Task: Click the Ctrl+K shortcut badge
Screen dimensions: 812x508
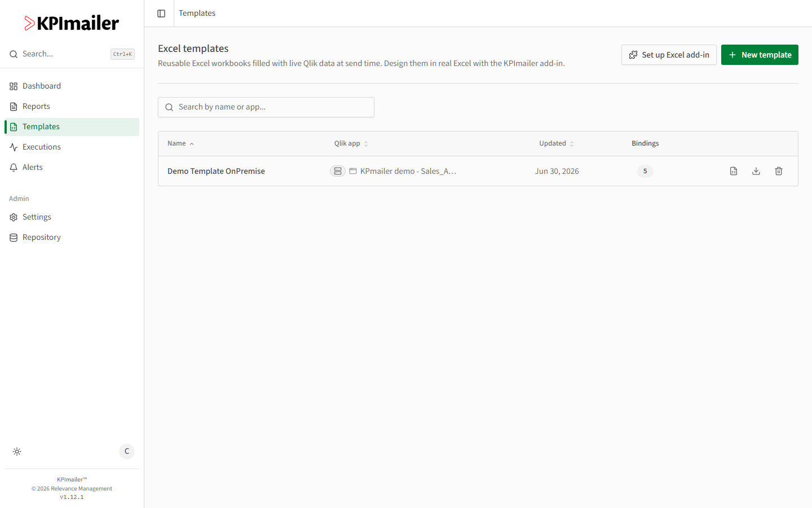Action: 122,54
